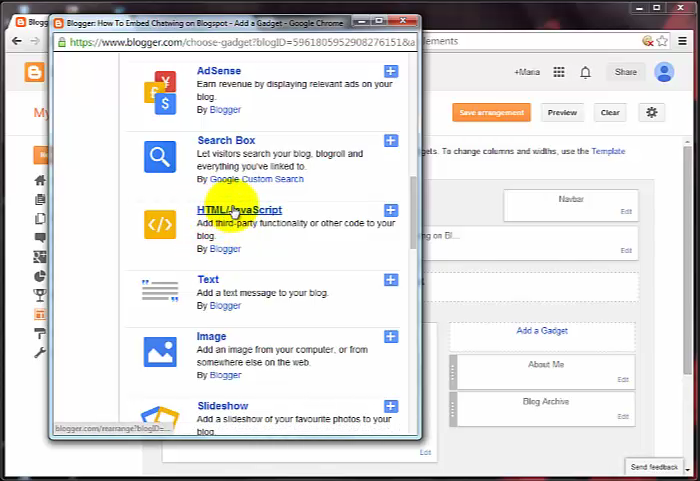Open Blogger author link under Image gadget

point(225,375)
